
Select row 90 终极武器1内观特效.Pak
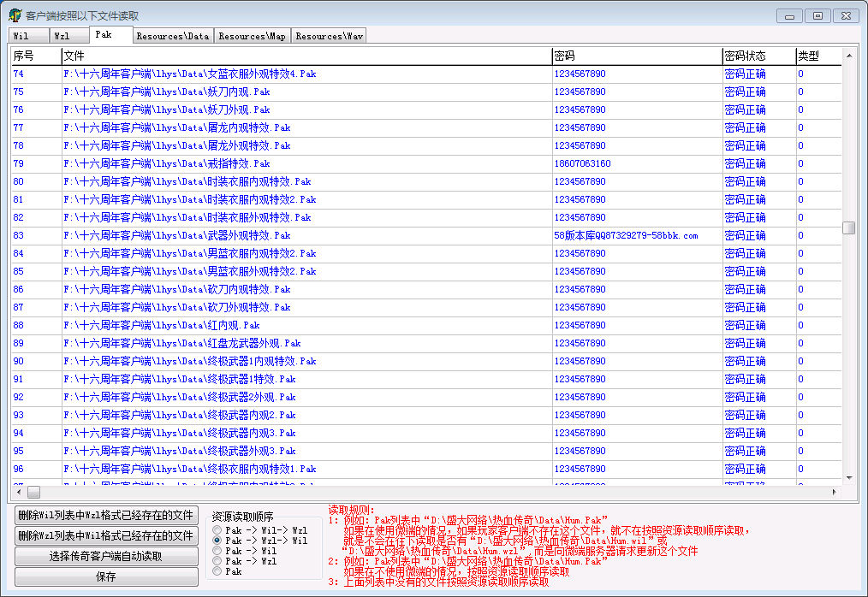pos(425,361)
